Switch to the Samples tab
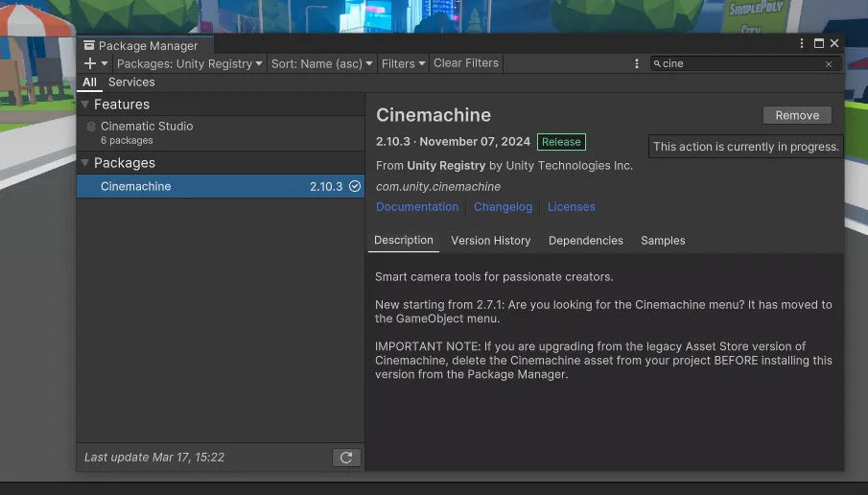868x495 pixels. [x=663, y=240]
